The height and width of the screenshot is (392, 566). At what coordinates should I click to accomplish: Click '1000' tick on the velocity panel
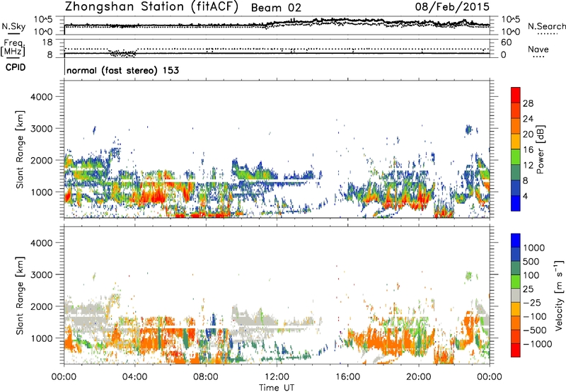[42, 338]
